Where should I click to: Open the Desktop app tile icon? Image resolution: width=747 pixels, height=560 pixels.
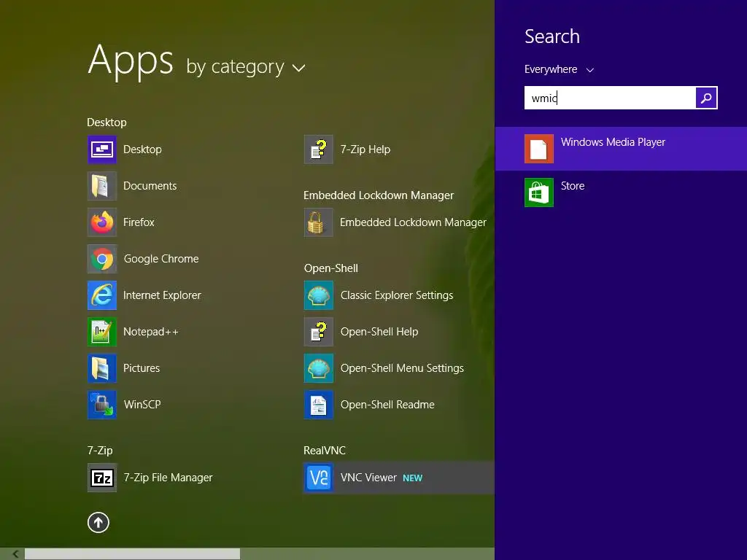(102, 149)
